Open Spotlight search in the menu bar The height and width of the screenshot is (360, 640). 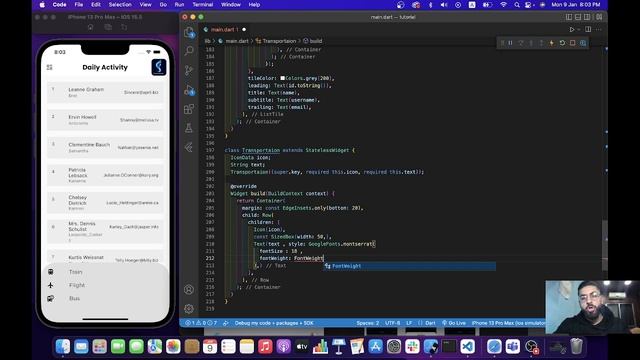click(517, 4)
